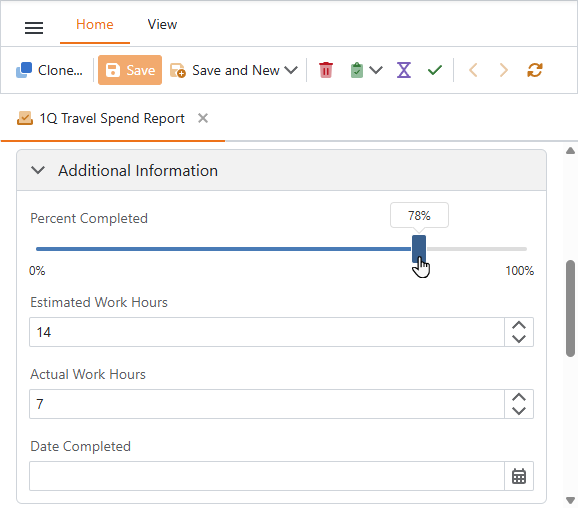Go to the previous record

(x=473, y=70)
